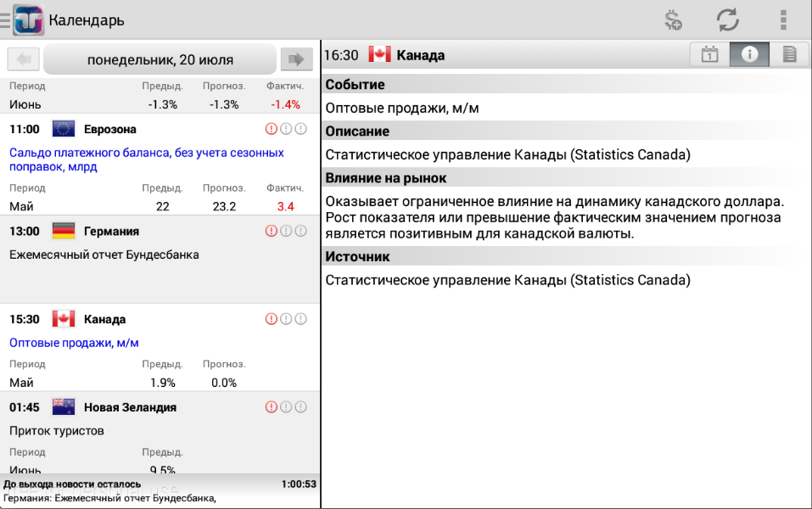The width and height of the screenshot is (812, 509).
Task: Click importance indicator for Новая Зеландия event
Action: (286, 407)
